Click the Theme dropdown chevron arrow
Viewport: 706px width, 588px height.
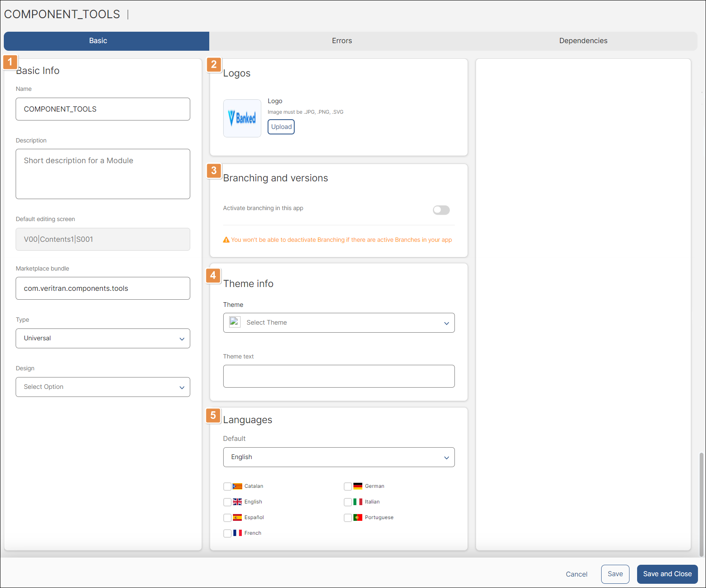tap(446, 323)
